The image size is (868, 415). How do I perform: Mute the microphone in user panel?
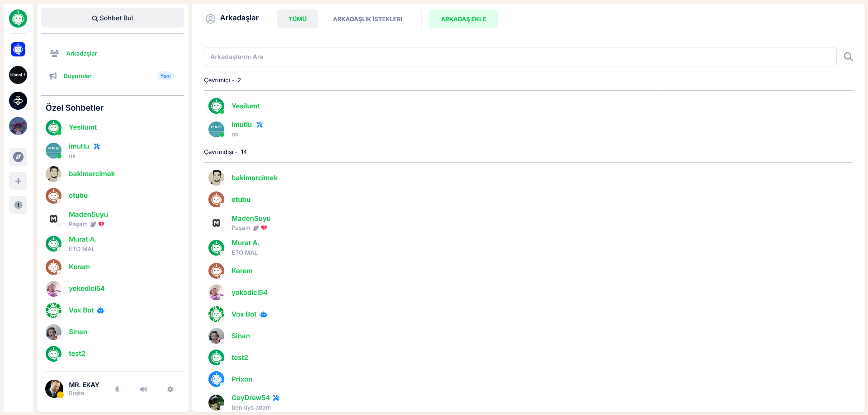coord(117,389)
